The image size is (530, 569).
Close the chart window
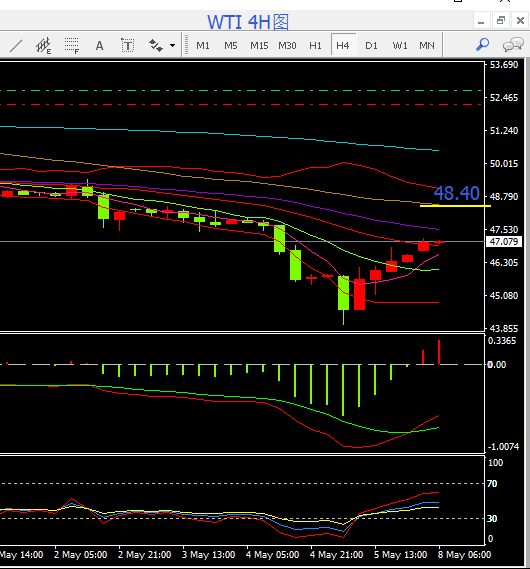pyautogui.click(x=521, y=21)
